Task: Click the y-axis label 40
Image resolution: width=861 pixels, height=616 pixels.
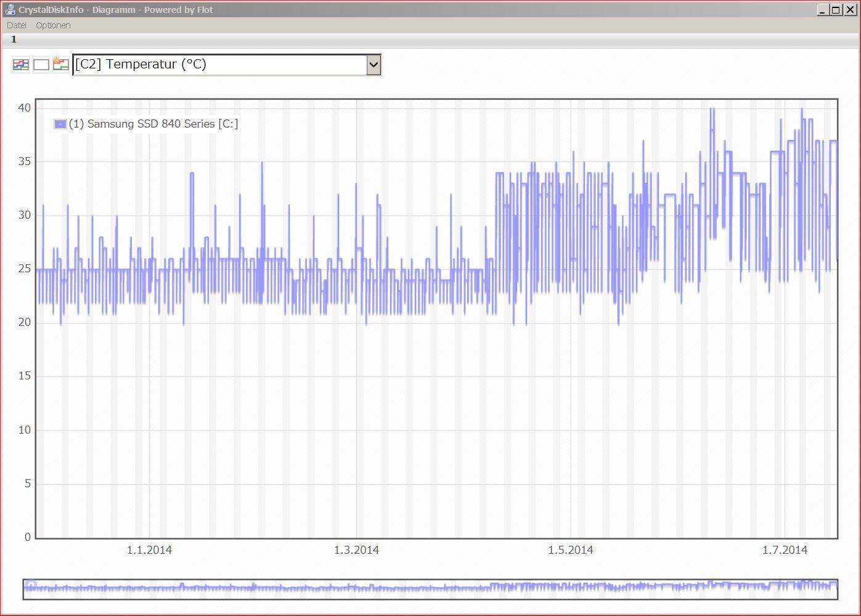Action: 24,108
